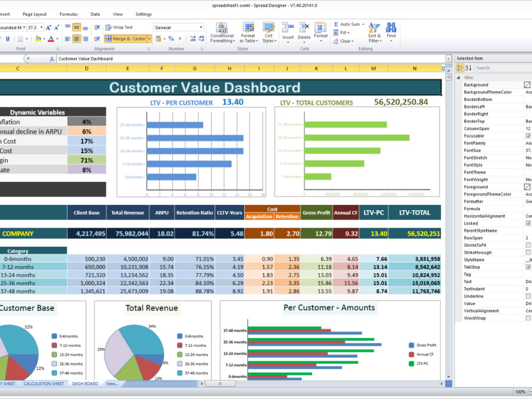Open Format as Table
Screen dimensions: 532x399
[248, 32]
